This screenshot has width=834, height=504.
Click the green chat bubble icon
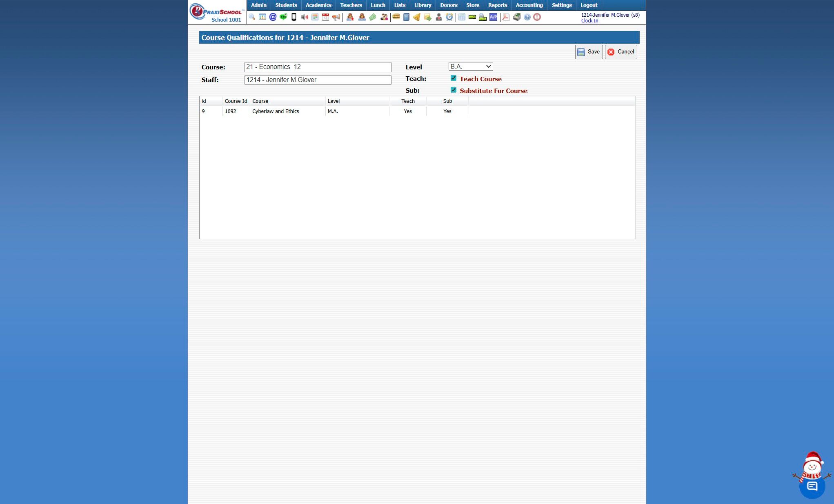(283, 17)
